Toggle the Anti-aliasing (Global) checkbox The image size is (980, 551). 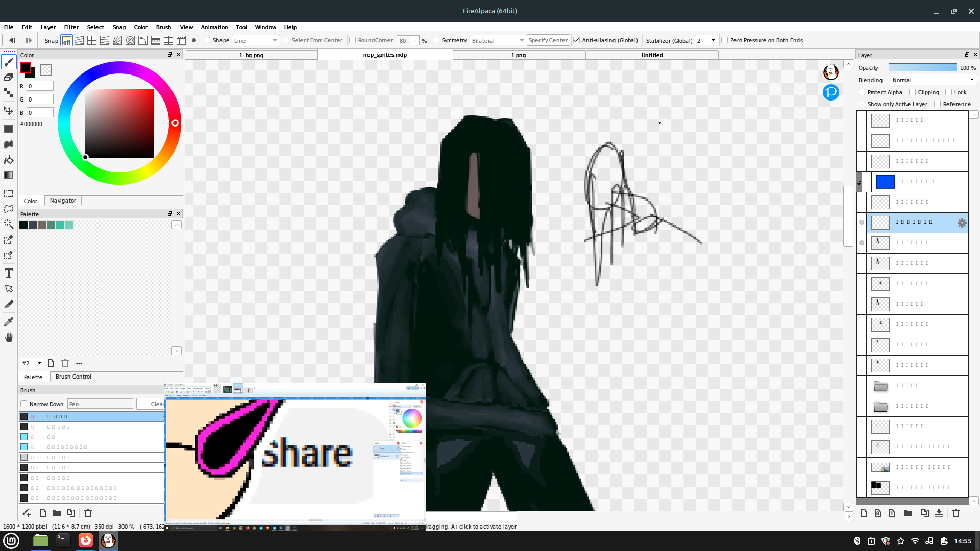coord(577,40)
